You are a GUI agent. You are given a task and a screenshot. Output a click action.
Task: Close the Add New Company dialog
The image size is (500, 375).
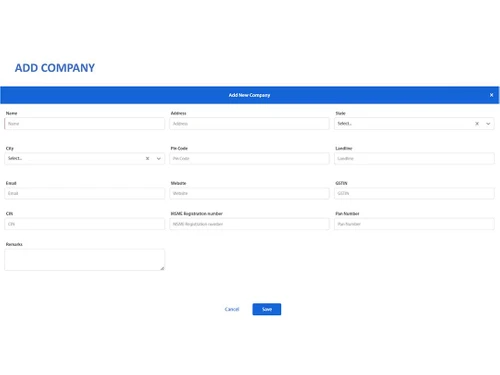click(x=491, y=95)
